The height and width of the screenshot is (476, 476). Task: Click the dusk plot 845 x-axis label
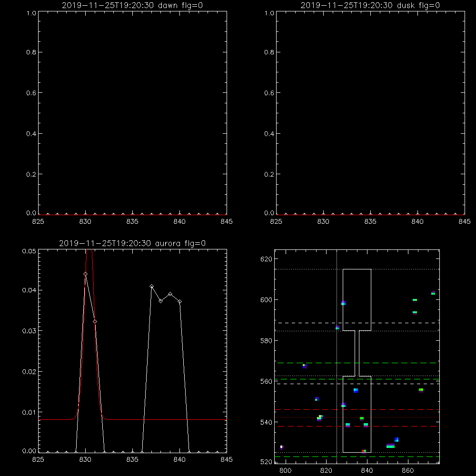pyautogui.click(x=465, y=222)
